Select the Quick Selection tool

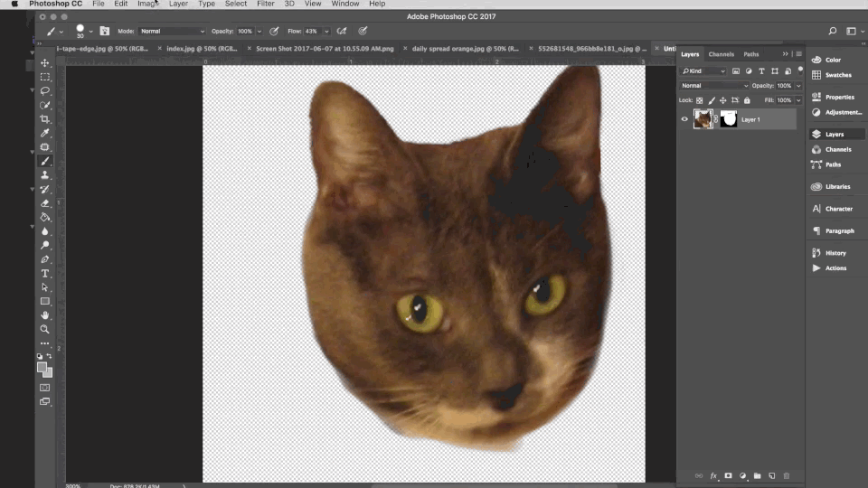point(45,105)
